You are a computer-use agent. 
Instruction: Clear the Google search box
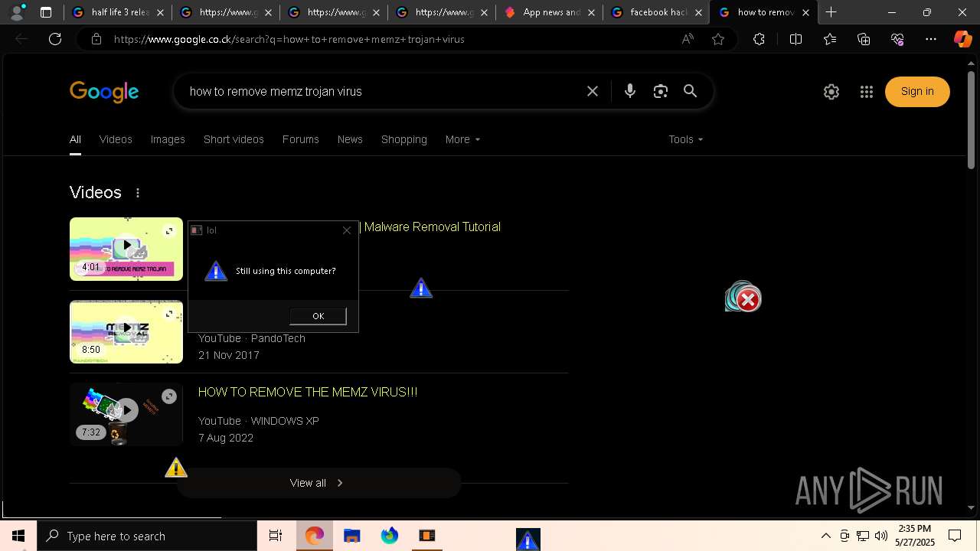(x=593, y=91)
